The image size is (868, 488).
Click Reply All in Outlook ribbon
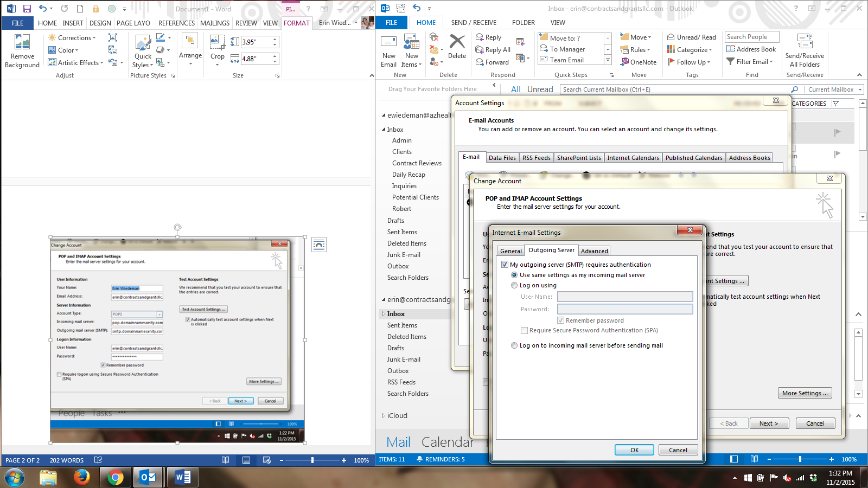493,50
